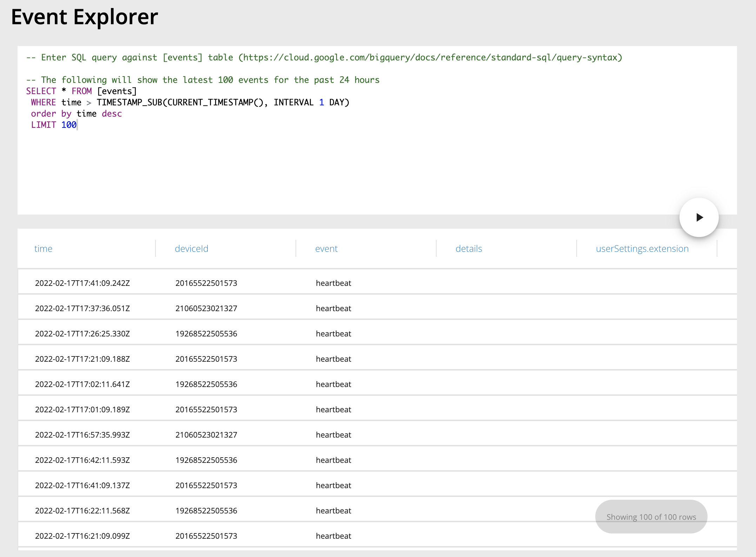756x557 pixels.
Task: Sort by the event column header
Action: [x=326, y=249]
